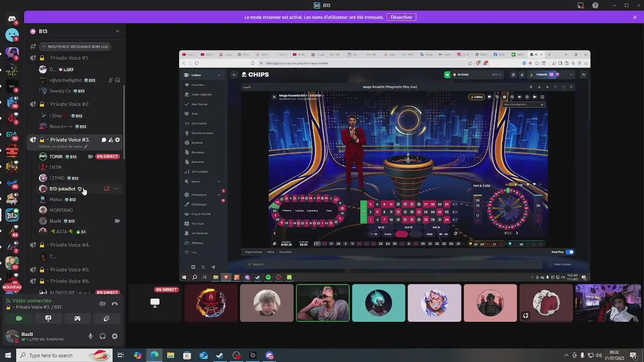The height and width of the screenshot is (362, 644).
Task: Open File Explorer from the taskbar
Action: pyautogui.click(x=171, y=355)
